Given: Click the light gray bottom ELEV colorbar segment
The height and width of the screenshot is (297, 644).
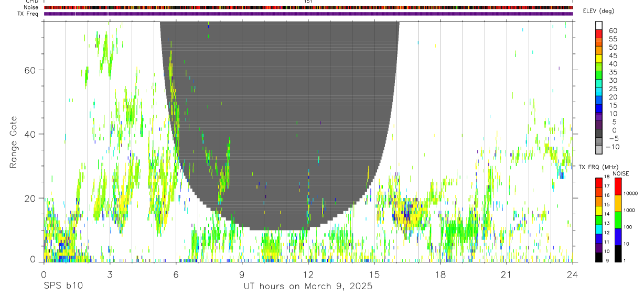Looking at the screenshot, I should [599, 150].
